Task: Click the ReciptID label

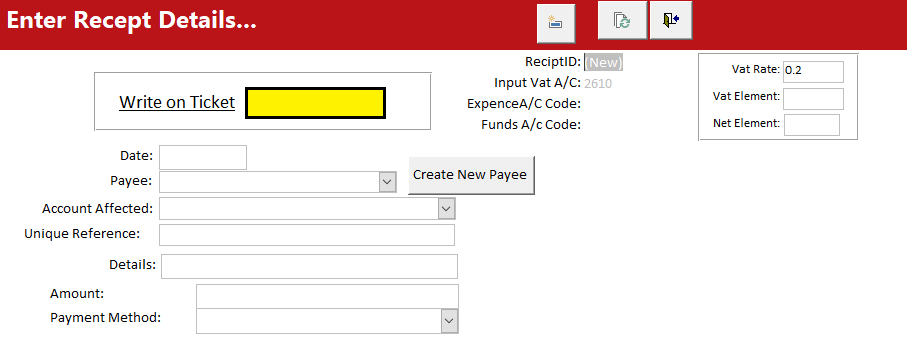Action: (553, 61)
